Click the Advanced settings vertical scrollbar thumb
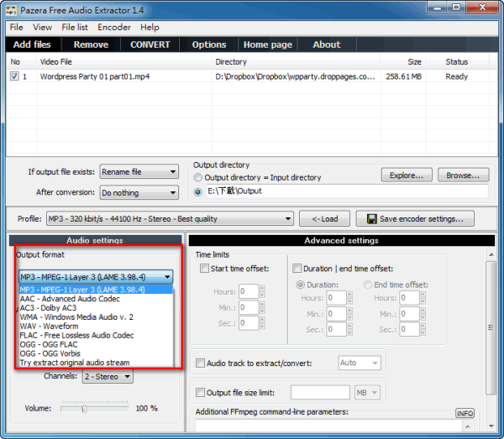This screenshot has width=504, height=439. (x=491, y=327)
